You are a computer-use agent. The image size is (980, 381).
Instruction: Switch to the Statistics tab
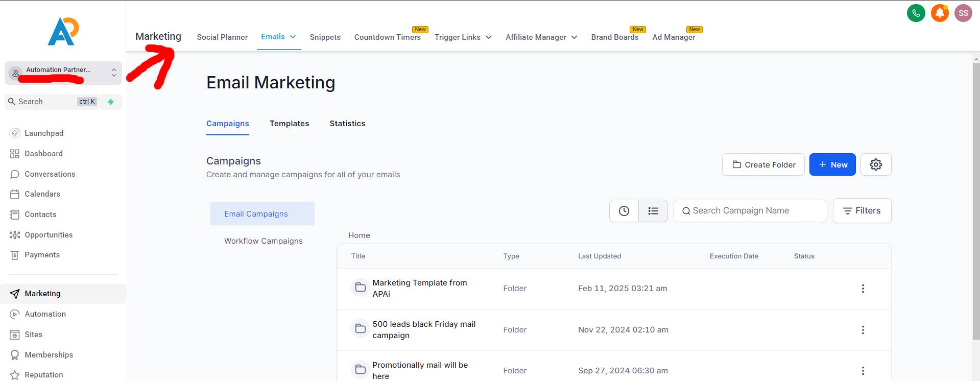[347, 124]
